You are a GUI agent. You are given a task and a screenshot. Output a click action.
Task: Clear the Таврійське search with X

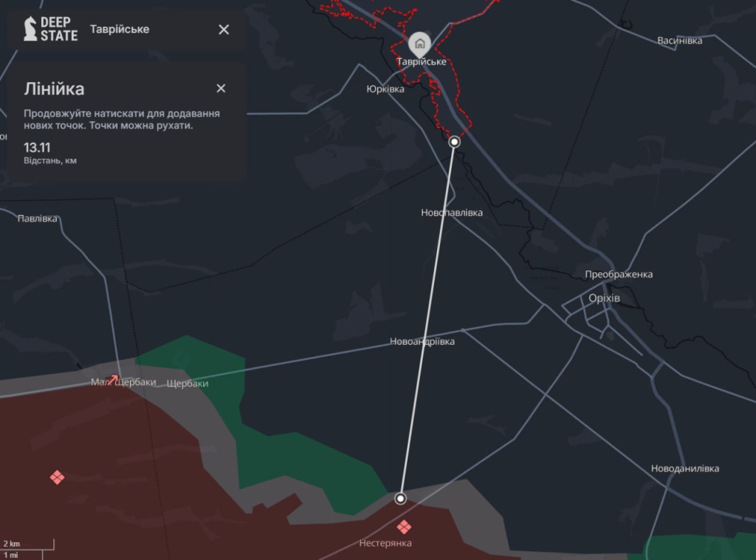pos(224,30)
